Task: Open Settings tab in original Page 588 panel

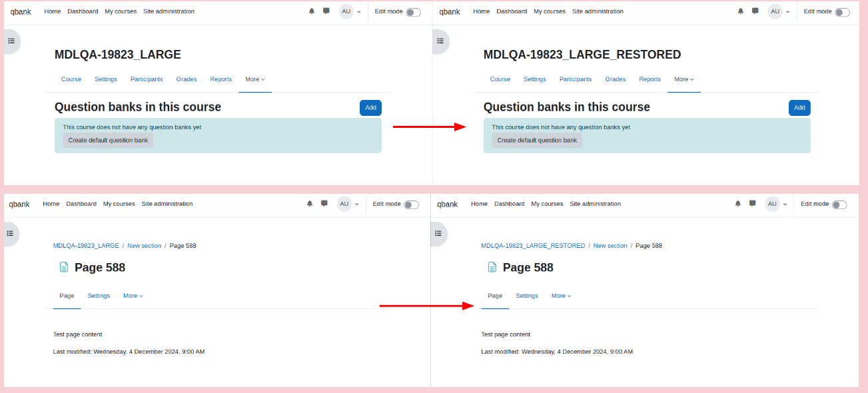Action: (x=99, y=296)
